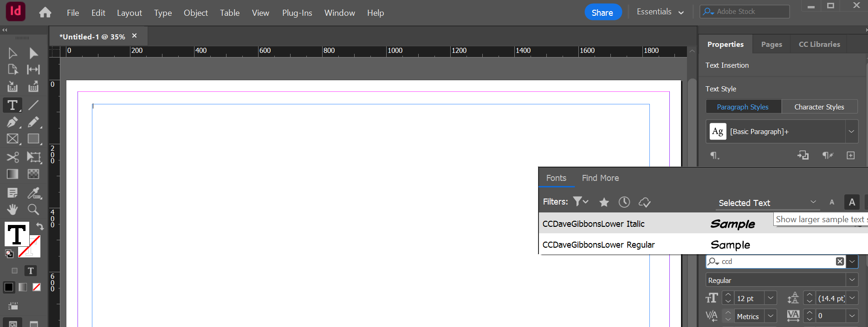868x327 pixels.
Task: Select the Eyedropper tool
Action: tap(33, 192)
